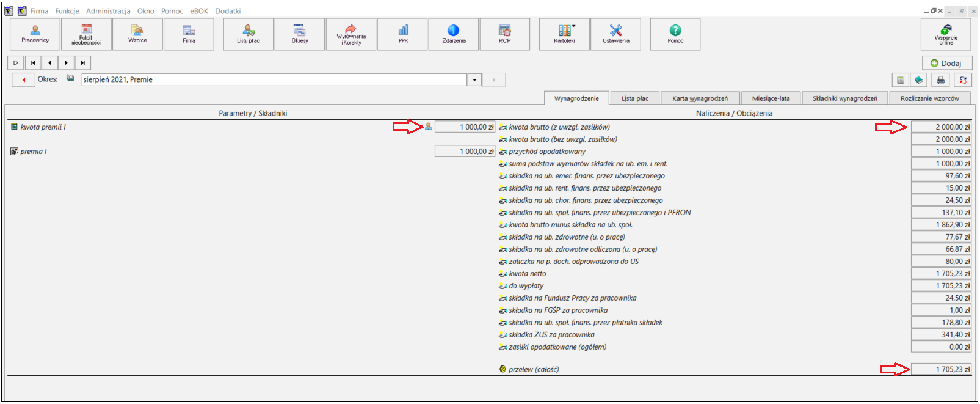Screen dimensions: 980x404
Task: Open the Kartoteki toolbar menu
Action: pyautogui.click(x=564, y=34)
